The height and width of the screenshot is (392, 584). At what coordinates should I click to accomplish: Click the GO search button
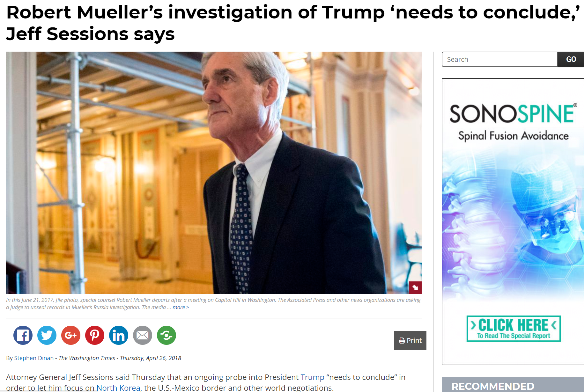click(x=571, y=59)
